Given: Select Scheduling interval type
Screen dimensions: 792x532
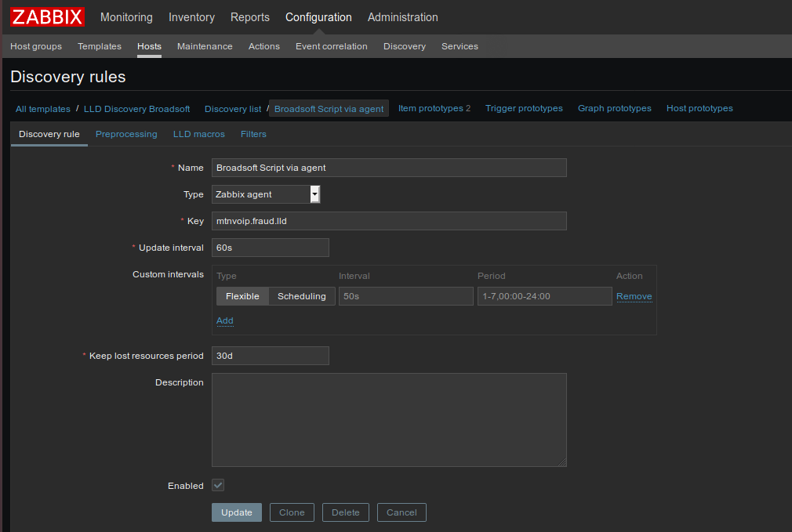Looking at the screenshot, I should tap(301, 296).
